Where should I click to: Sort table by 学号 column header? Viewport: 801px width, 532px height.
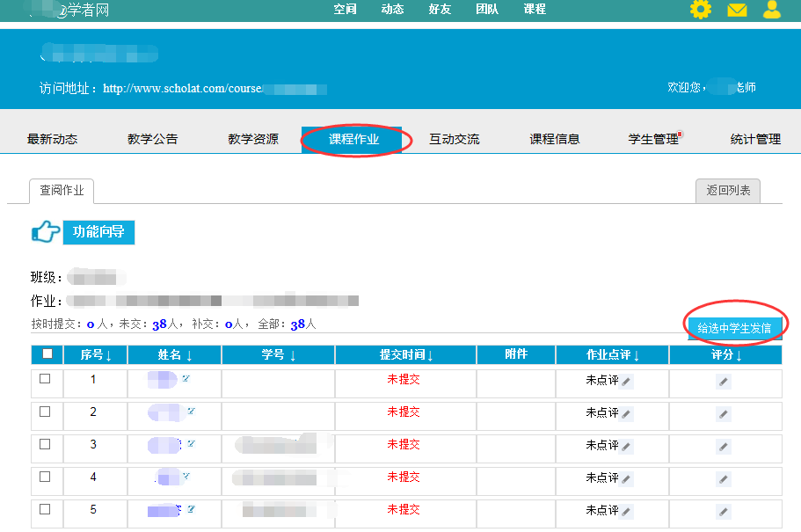(x=278, y=355)
